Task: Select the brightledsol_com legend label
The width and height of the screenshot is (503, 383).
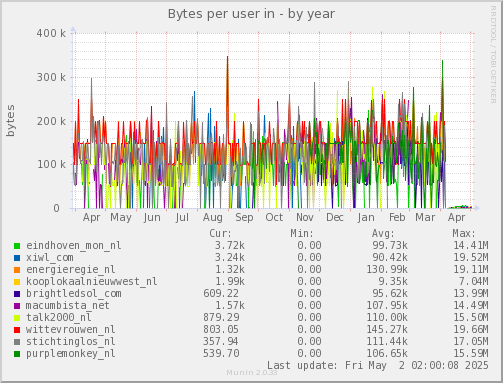Action: click(x=74, y=294)
